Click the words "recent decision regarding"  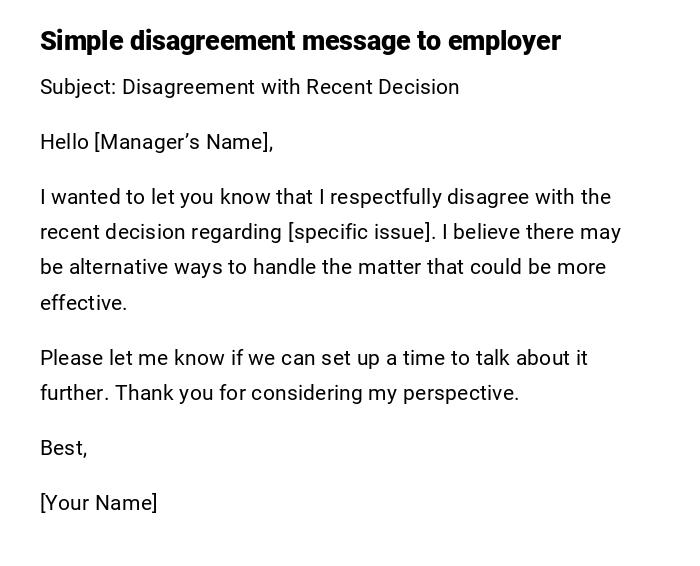click(161, 232)
